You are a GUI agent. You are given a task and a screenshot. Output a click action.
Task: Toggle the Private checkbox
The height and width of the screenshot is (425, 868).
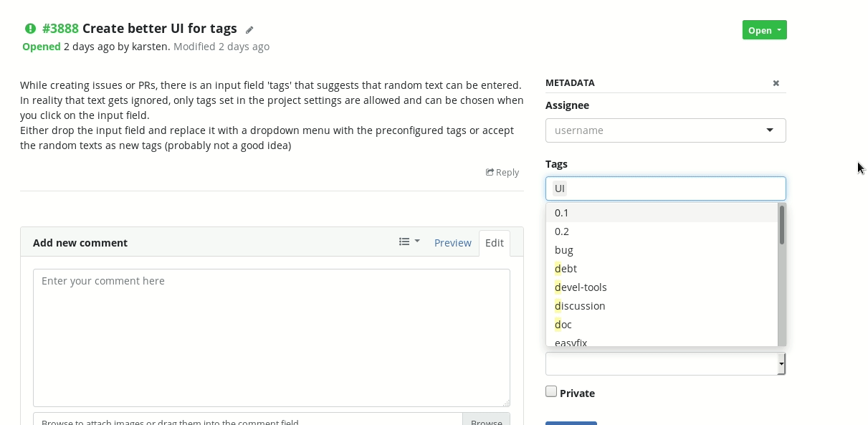click(551, 391)
